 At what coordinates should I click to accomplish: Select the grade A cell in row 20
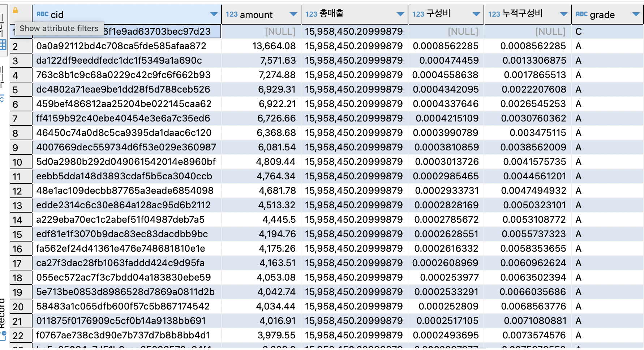(607, 306)
